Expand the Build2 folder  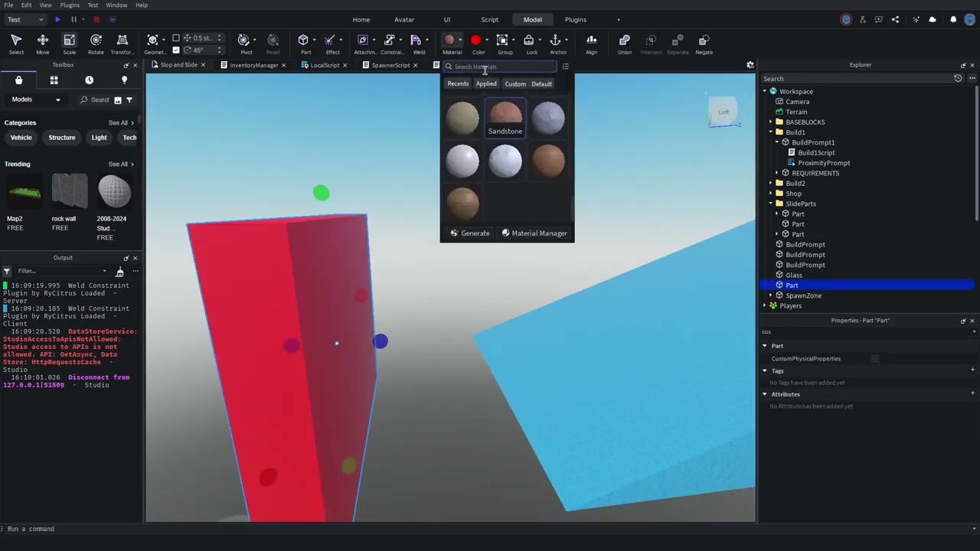[771, 183]
